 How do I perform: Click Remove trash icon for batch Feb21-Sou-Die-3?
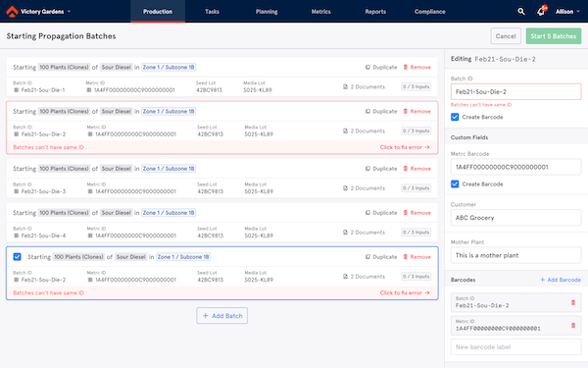pos(406,169)
